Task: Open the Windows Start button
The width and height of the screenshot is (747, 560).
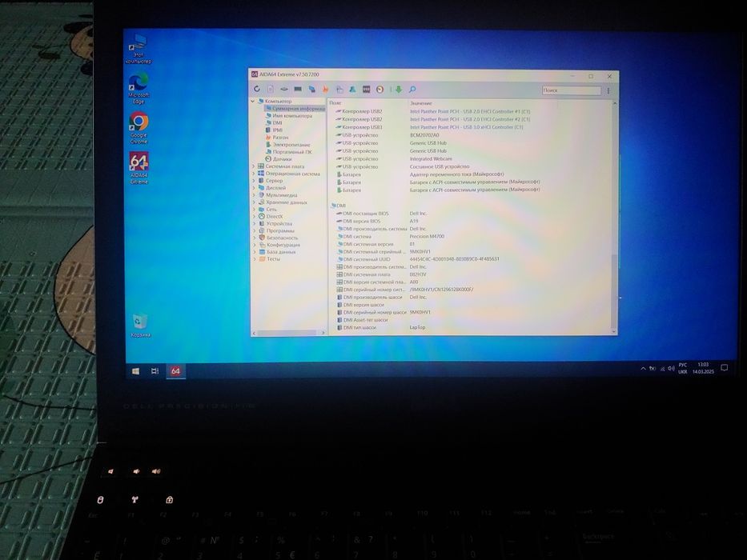Action: tap(135, 371)
